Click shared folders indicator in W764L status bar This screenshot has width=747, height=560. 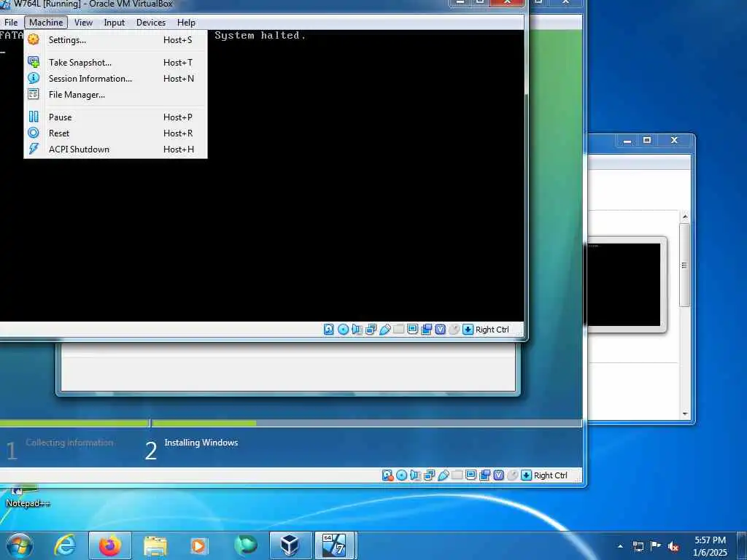[x=399, y=330]
